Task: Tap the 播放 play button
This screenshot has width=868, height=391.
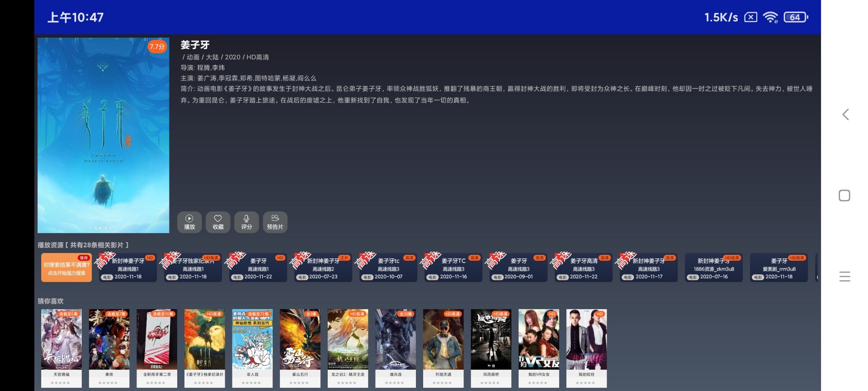Action: (189, 222)
